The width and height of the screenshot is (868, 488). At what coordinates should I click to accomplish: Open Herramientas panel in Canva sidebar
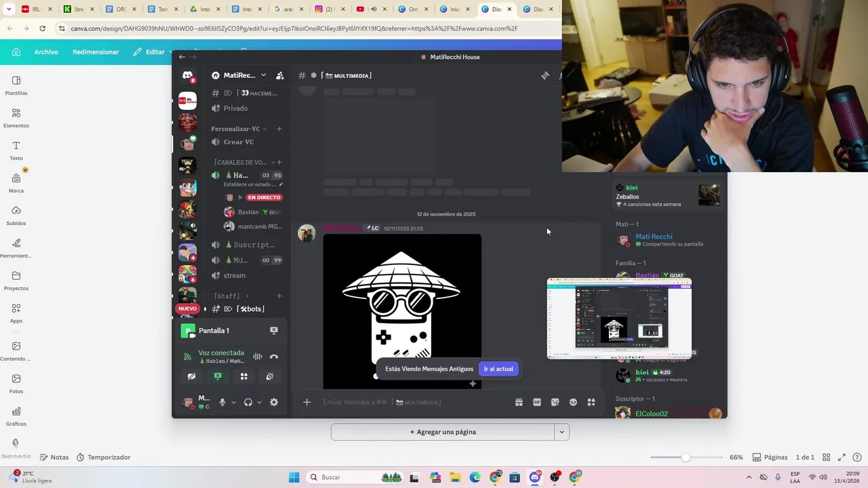16,248
